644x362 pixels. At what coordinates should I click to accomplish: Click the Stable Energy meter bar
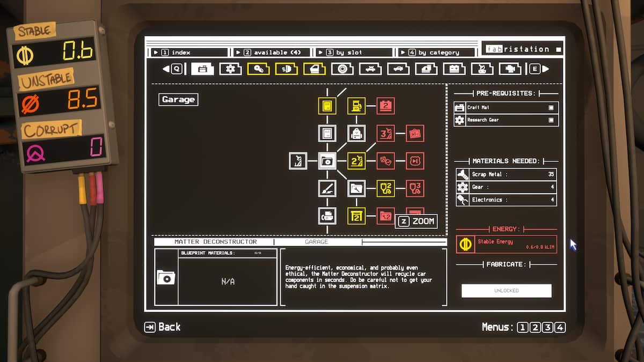click(506, 244)
